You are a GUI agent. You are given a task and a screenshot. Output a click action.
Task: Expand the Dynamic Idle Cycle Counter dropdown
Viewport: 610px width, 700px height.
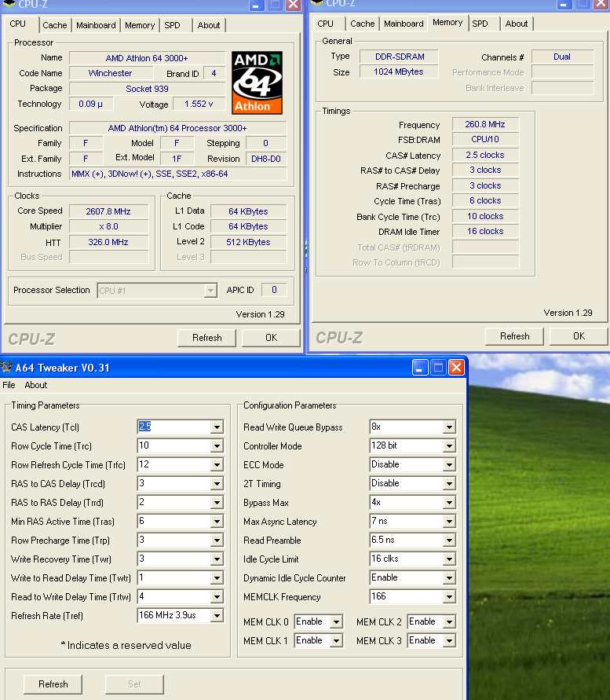click(449, 578)
